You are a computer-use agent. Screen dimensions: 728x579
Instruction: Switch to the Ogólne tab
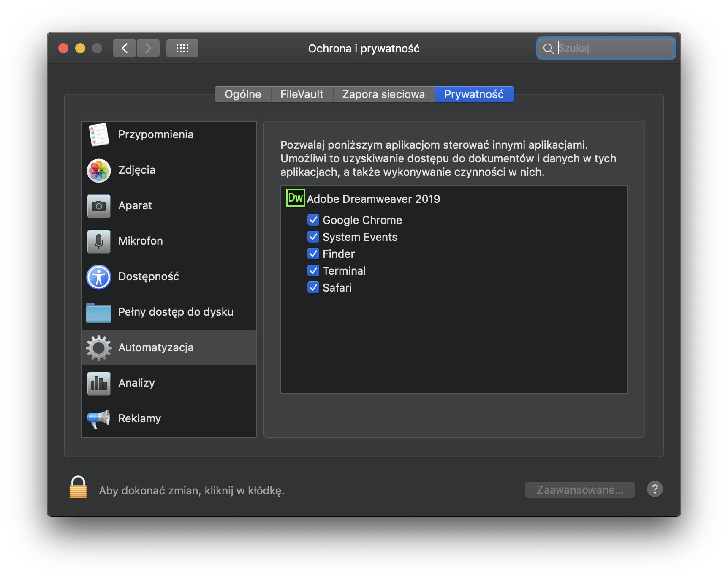(243, 94)
